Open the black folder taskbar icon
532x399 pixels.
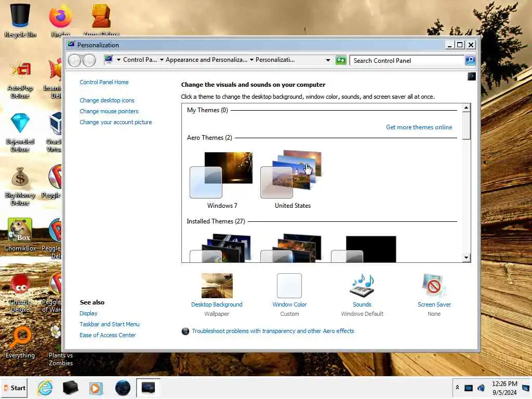tap(71, 388)
